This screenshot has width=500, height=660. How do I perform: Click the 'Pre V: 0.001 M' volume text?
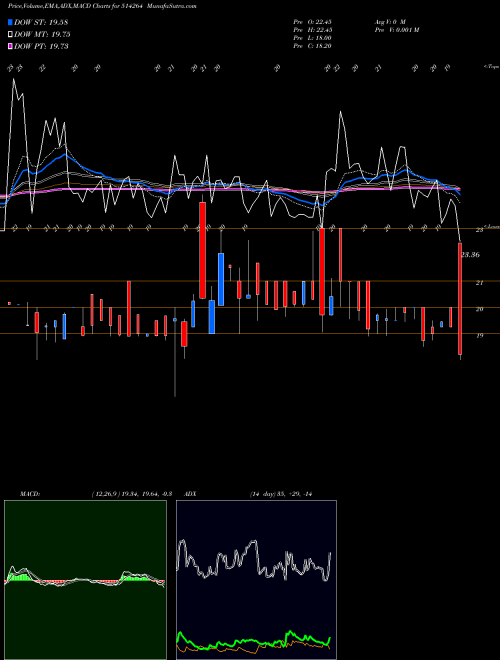point(397,30)
